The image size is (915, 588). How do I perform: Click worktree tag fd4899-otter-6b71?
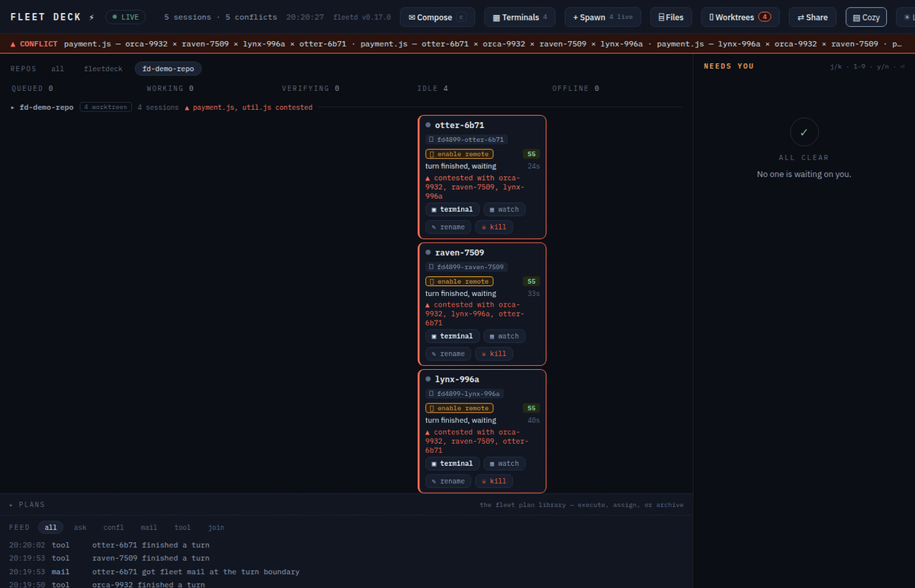[x=467, y=140]
